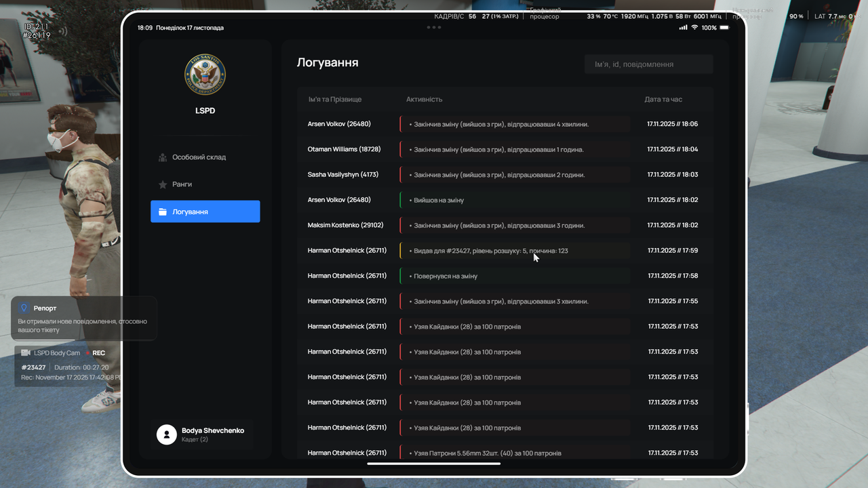Click timestamp 17.11.2025 // 17:58
This screenshot has width=868, height=488.
[672, 276]
